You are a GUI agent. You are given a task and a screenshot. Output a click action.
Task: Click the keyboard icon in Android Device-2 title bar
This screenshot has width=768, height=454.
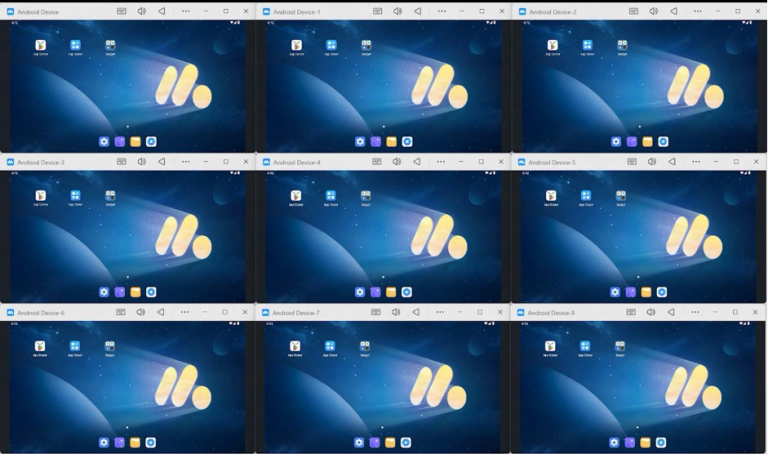pos(633,11)
